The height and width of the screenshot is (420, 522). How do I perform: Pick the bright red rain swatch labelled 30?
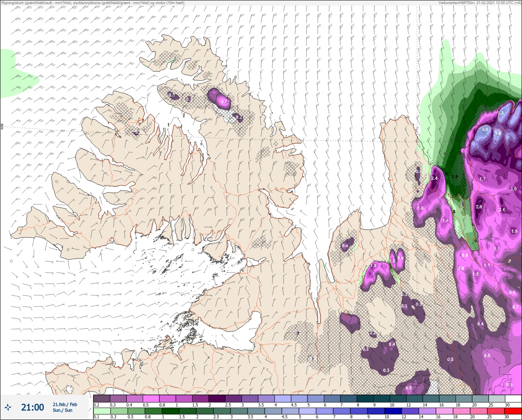[513, 411]
